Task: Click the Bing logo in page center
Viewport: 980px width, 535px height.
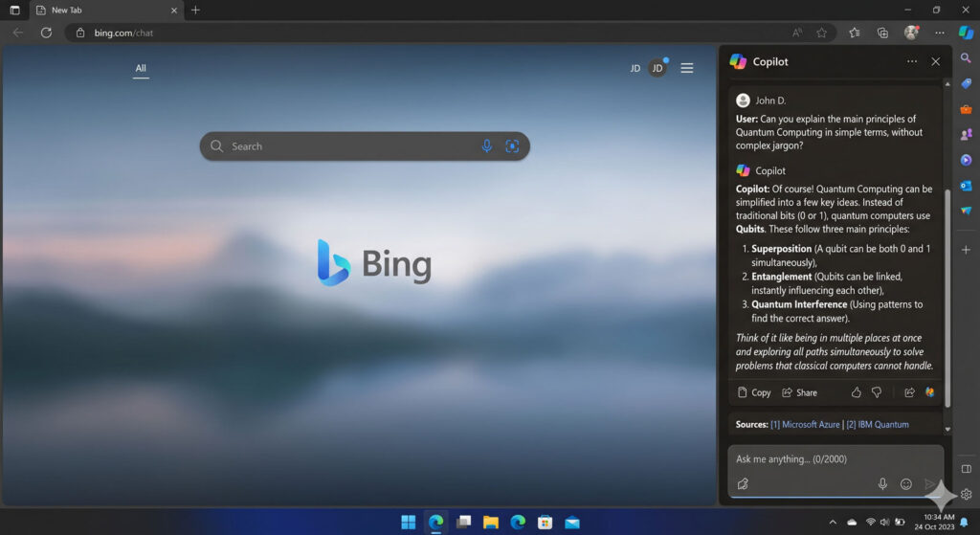Action: pyautogui.click(x=374, y=263)
